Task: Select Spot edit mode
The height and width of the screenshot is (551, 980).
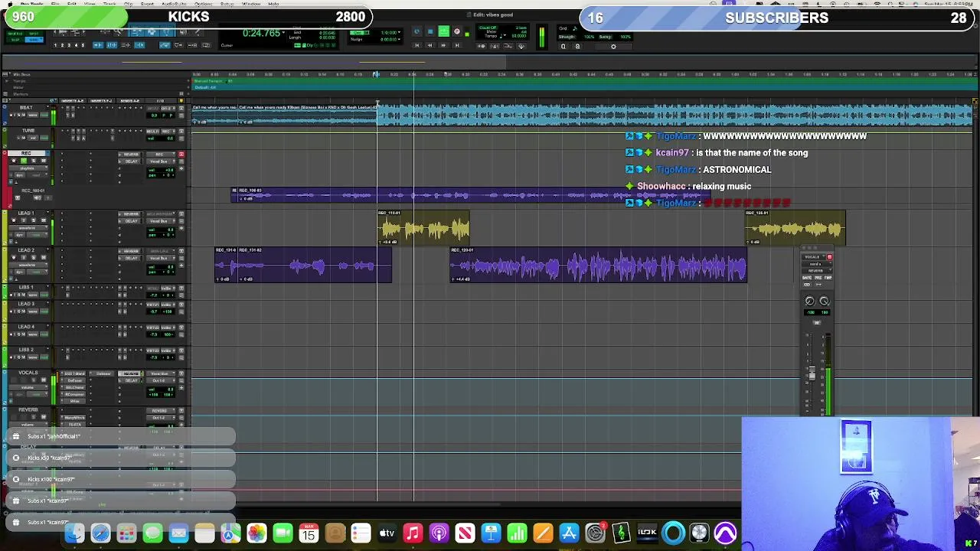Action: click(34, 34)
